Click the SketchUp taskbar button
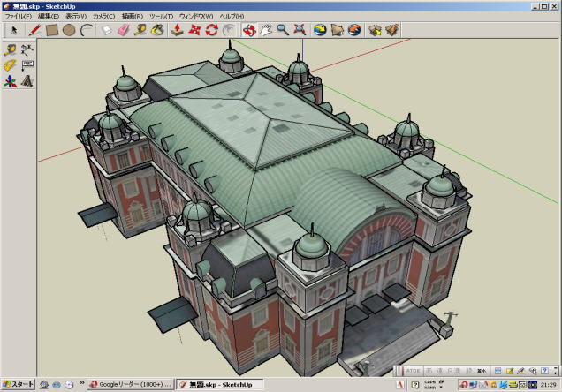This screenshot has width=562, height=392. tap(220, 384)
